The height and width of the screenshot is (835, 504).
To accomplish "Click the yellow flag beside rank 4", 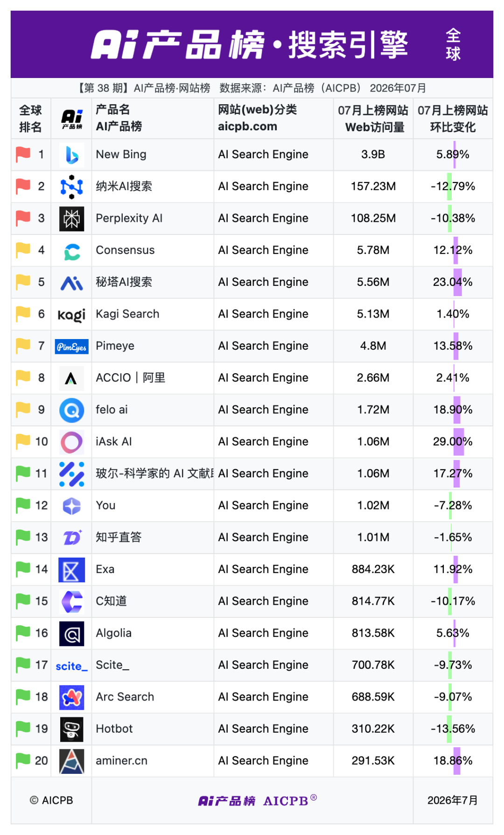I will pos(23,250).
